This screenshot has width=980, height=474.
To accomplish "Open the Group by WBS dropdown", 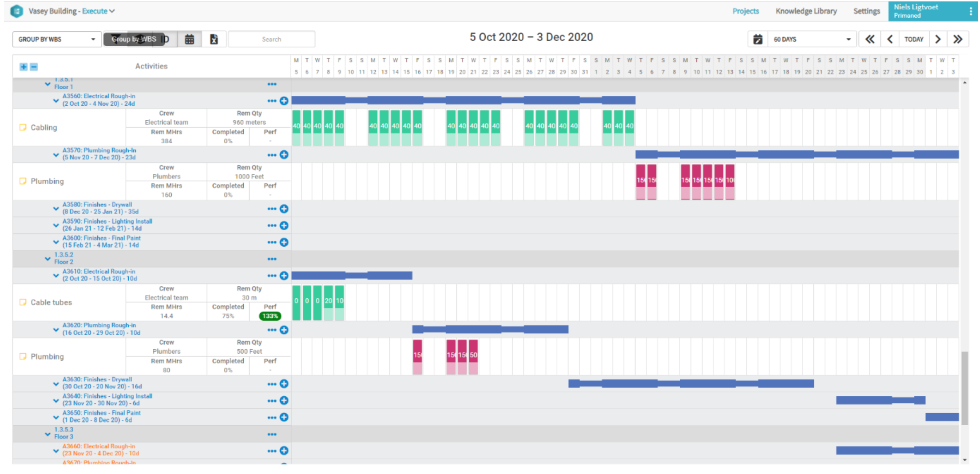I will pos(57,39).
